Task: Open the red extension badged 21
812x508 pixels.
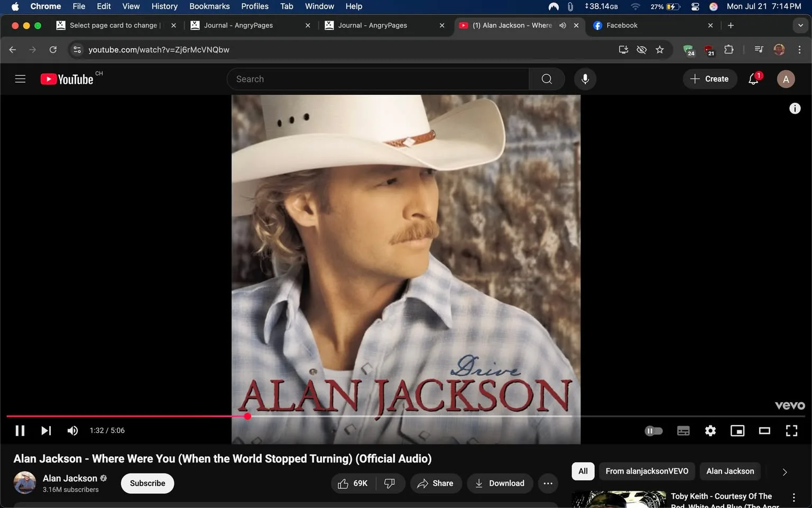Action: (x=709, y=50)
